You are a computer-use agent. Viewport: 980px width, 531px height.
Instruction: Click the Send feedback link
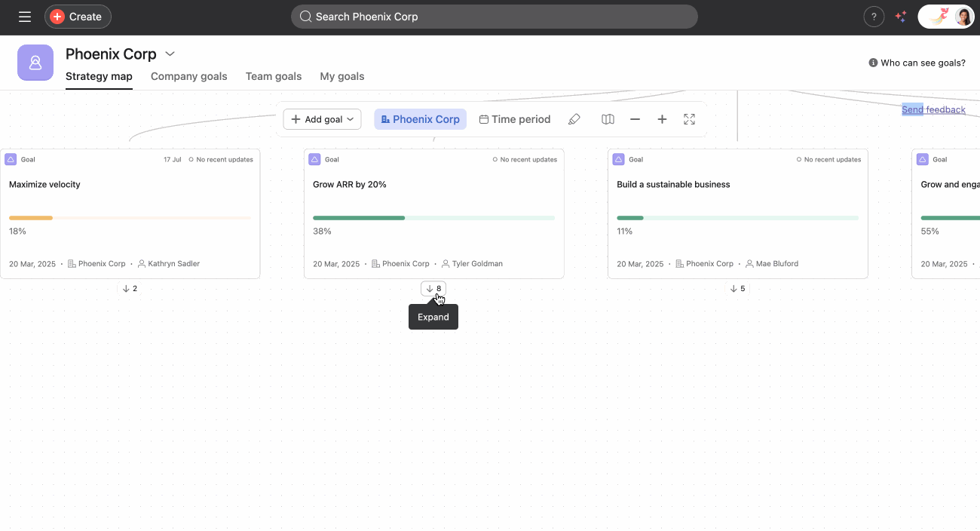pos(933,109)
